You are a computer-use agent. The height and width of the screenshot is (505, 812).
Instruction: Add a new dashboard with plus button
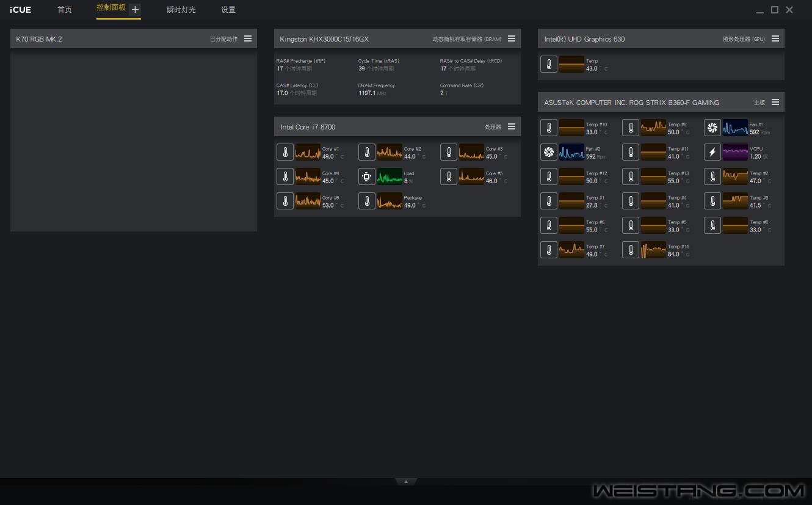136,9
